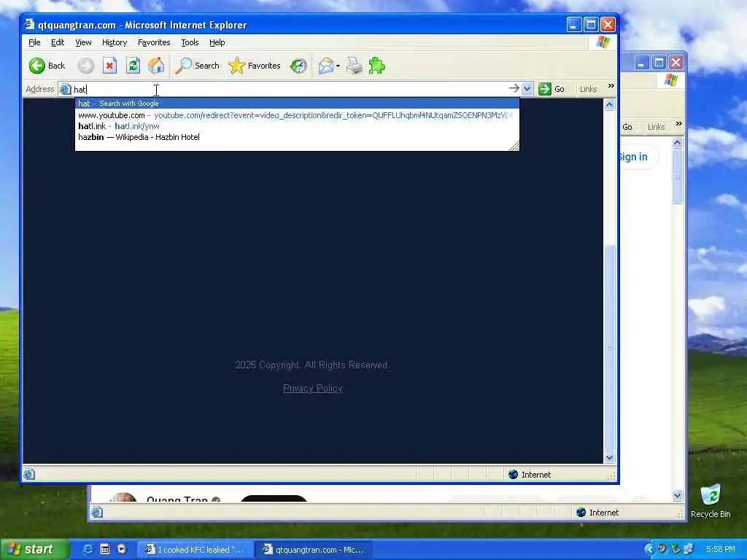The height and width of the screenshot is (560, 747).
Task: Click front window vertical scrollbar thumb
Action: click(609, 346)
